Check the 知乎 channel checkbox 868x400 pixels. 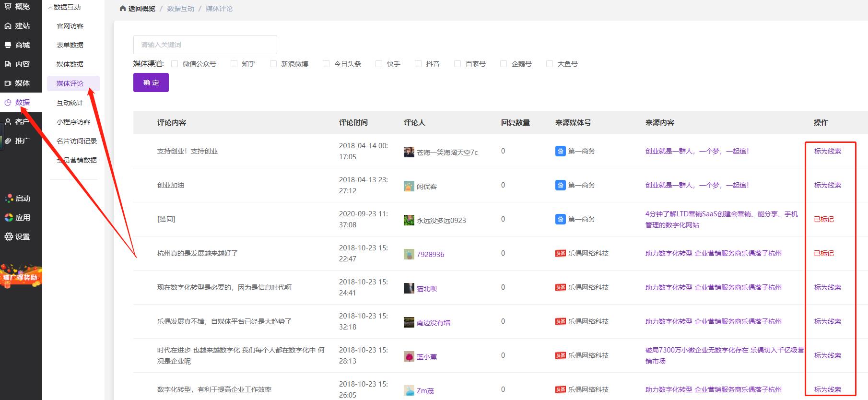point(234,64)
